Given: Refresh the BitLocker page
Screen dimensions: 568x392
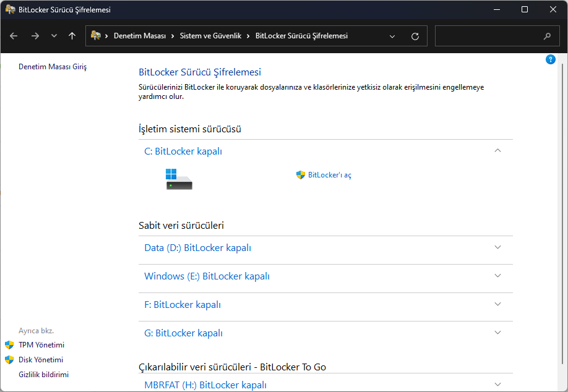Looking at the screenshot, I should click(415, 36).
